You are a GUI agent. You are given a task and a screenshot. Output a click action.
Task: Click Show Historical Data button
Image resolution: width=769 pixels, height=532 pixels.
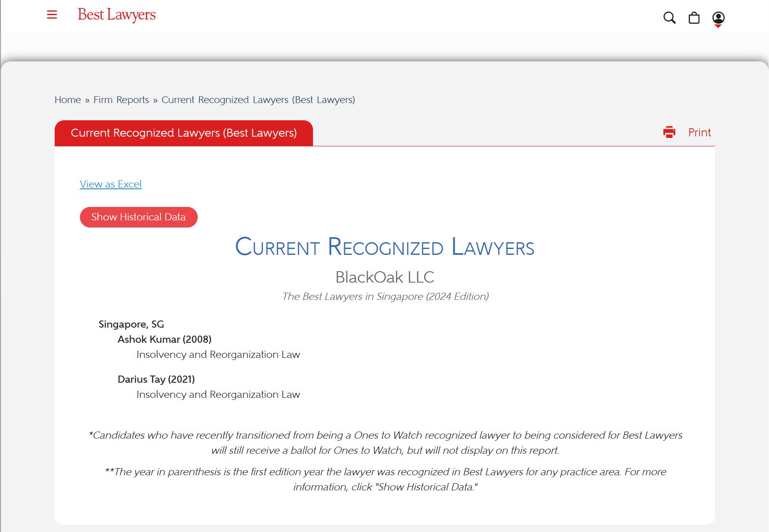tap(139, 217)
